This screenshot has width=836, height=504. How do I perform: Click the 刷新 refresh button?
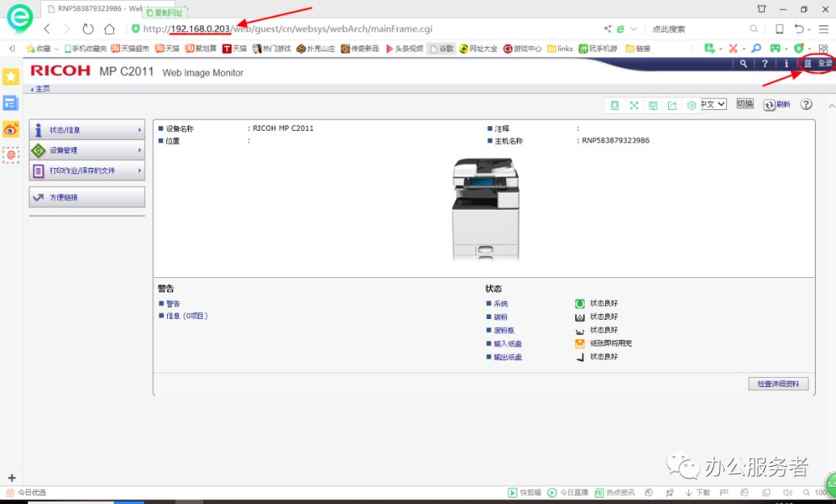click(x=777, y=105)
